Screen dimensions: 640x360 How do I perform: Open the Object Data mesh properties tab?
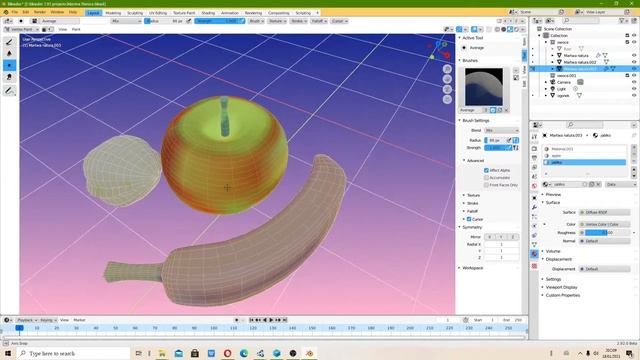(534, 244)
